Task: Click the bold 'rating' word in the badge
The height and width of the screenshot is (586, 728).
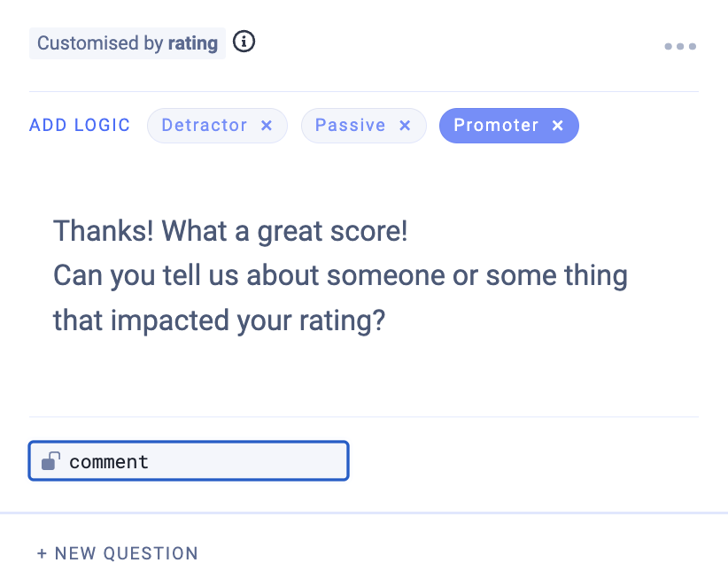Action: point(193,43)
